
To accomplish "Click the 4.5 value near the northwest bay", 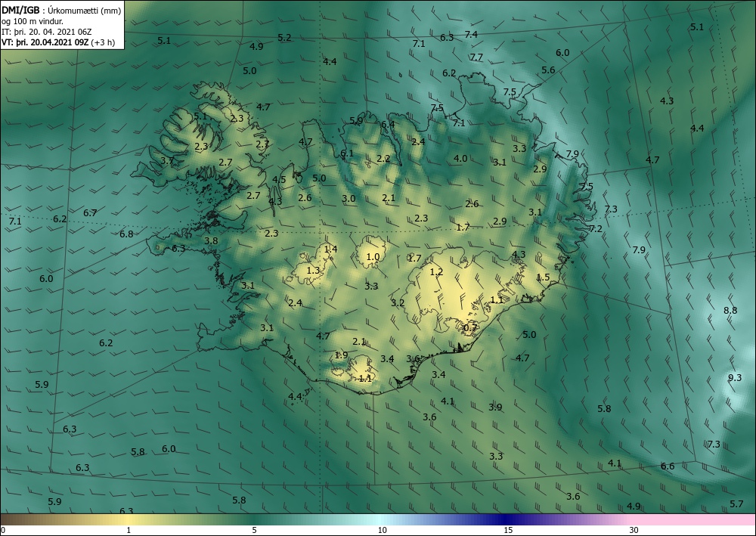I will (279, 180).
